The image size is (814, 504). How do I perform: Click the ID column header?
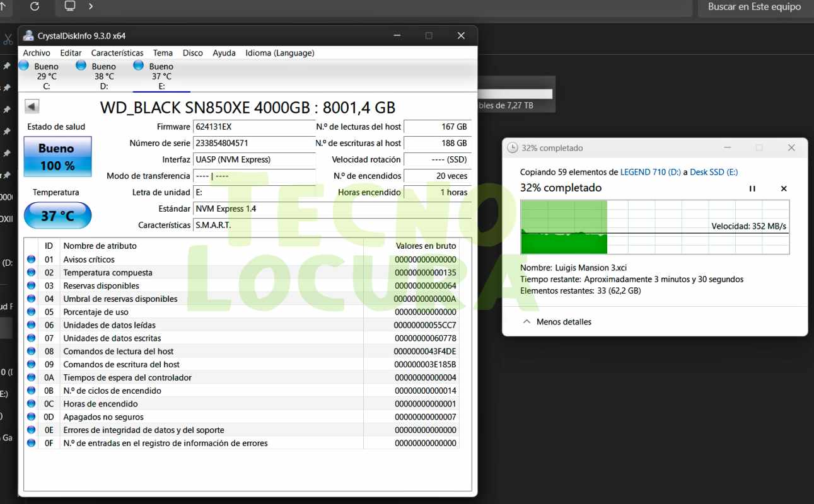click(x=49, y=246)
